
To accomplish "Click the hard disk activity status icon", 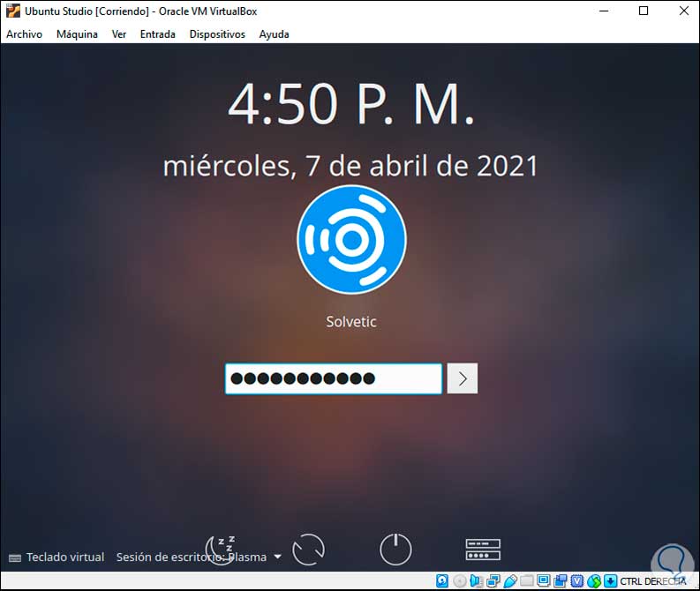I will point(442,580).
